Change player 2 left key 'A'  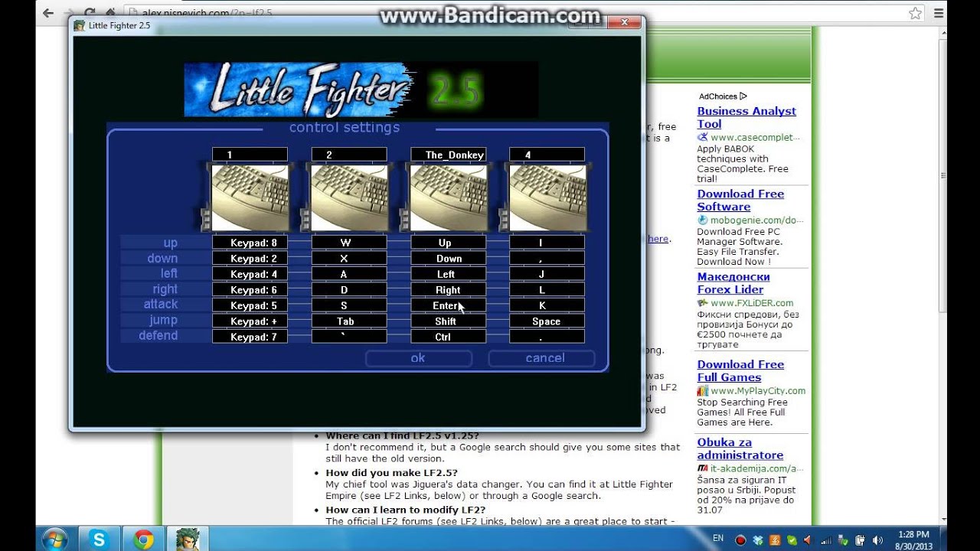click(349, 274)
